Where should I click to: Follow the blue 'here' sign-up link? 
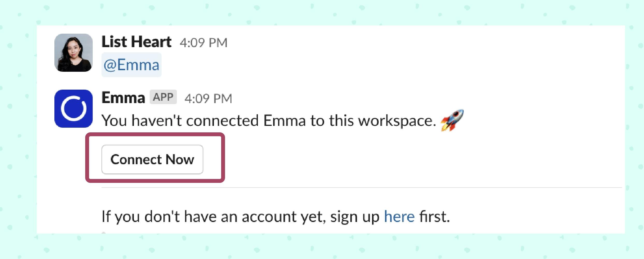[399, 216]
